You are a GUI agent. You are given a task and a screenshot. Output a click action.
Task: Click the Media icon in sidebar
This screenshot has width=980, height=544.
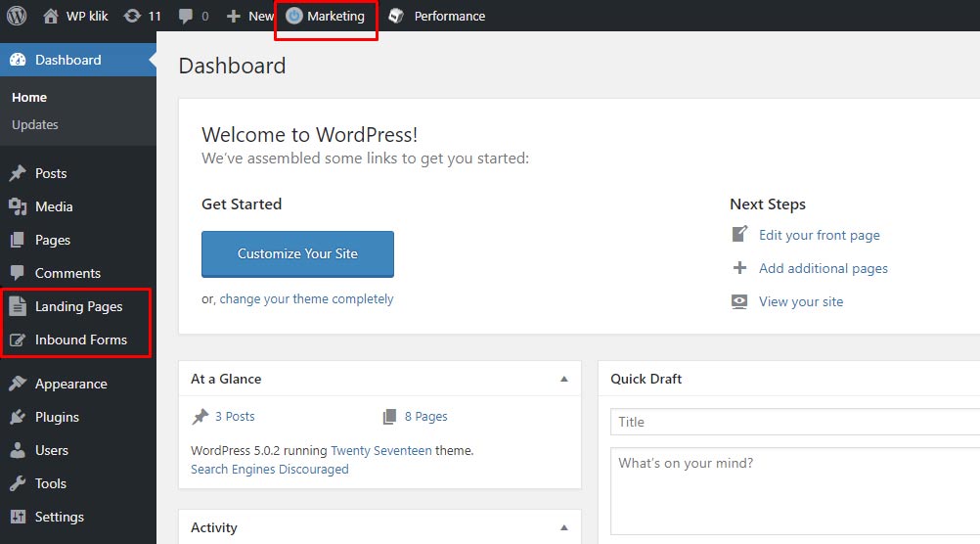pyautogui.click(x=18, y=206)
